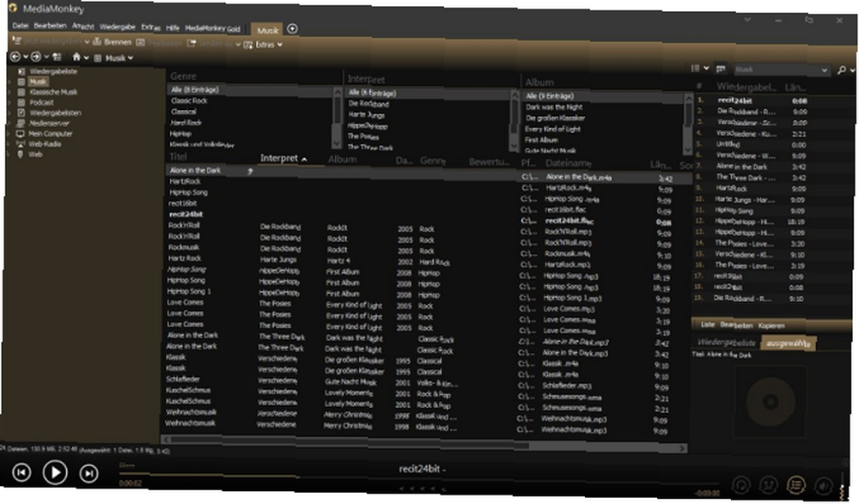
Task: Sort tracks by the Interpret column header
Action: coord(279,158)
